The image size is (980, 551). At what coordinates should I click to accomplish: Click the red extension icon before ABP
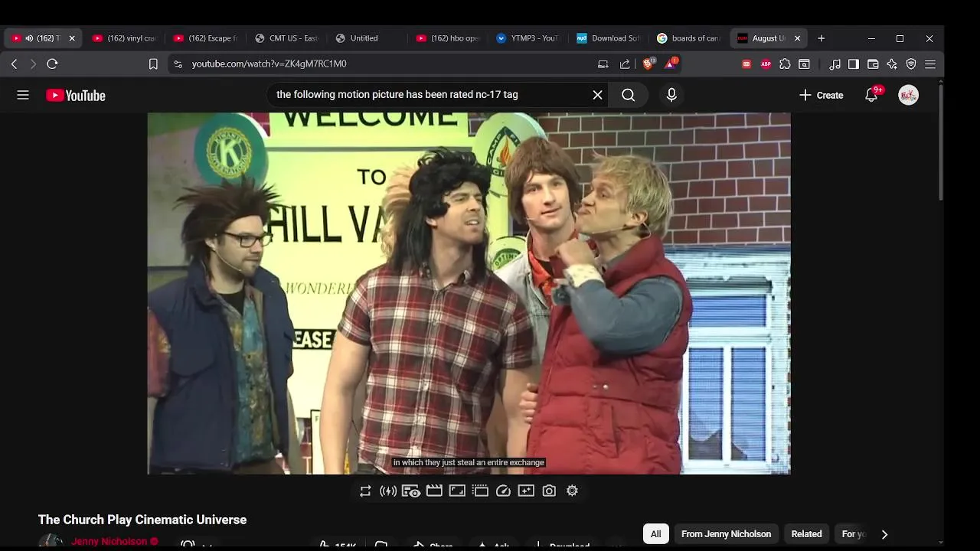click(746, 64)
